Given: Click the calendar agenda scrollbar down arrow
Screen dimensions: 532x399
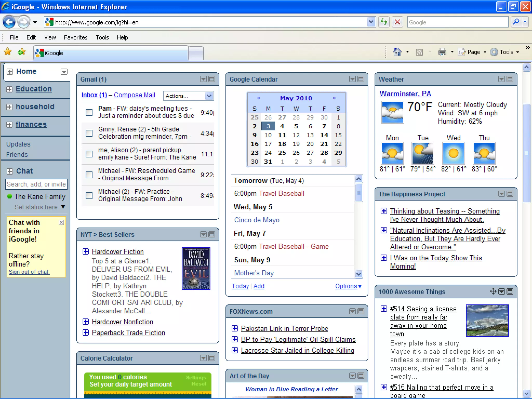Looking at the screenshot, I should [x=358, y=274].
